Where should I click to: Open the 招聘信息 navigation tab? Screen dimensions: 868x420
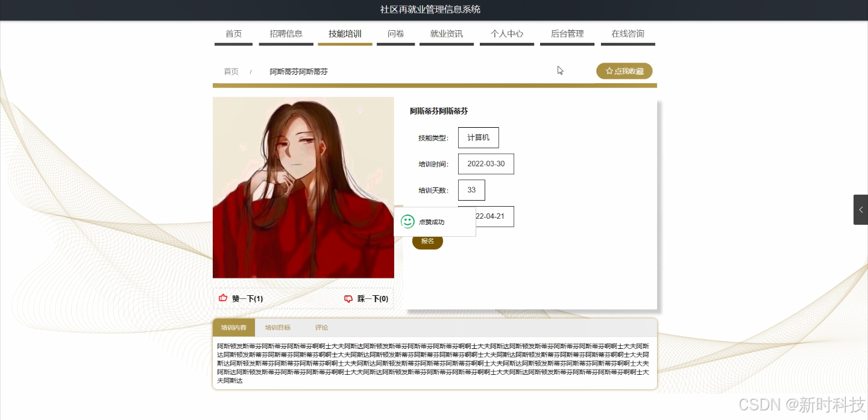tap(286, 34)
